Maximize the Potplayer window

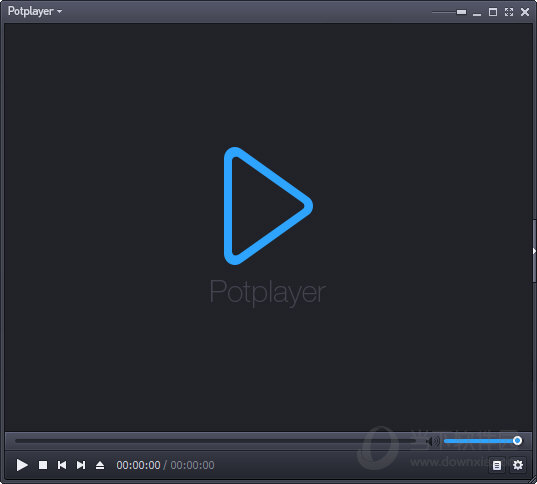pyautogui.click(x=493, y=12)
